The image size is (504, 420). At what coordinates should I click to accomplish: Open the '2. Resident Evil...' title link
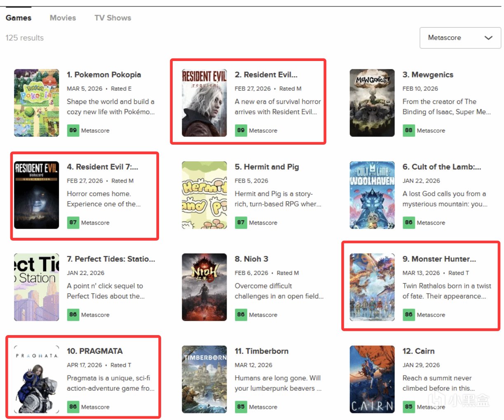[x=266, y=75]
